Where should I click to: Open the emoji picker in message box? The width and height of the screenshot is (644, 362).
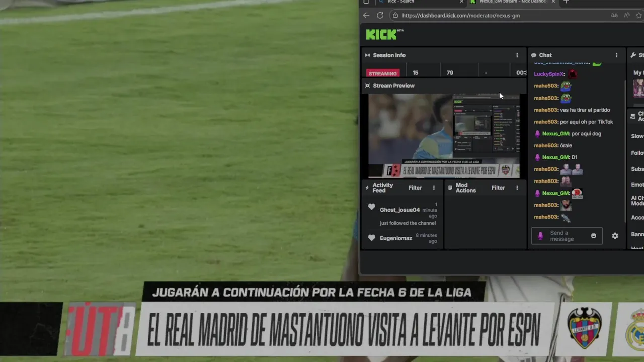point(594,236)
